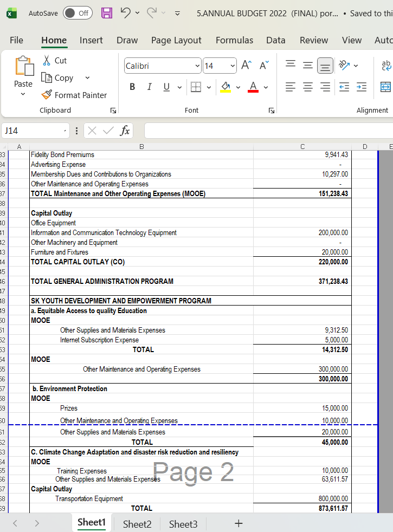
Task: Open the Clipboard pane launcher
Action: tap(113, 111)
